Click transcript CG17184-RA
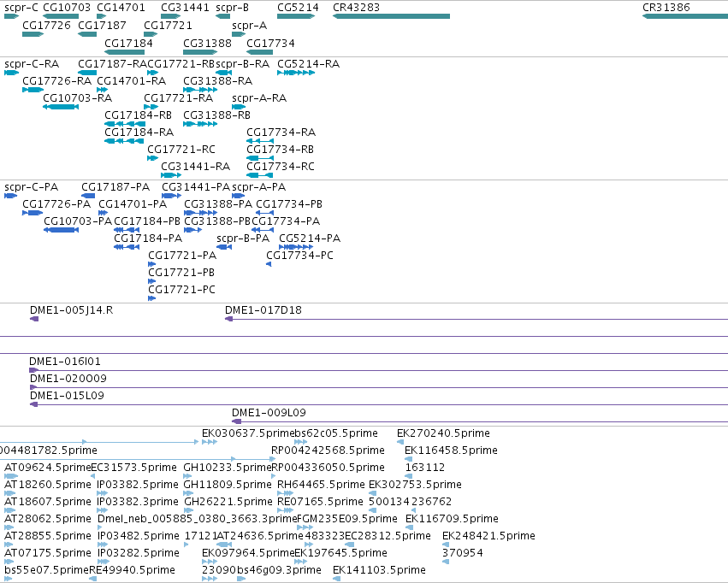728x583 pixels. pyautogui.click(x=139, y=132)
